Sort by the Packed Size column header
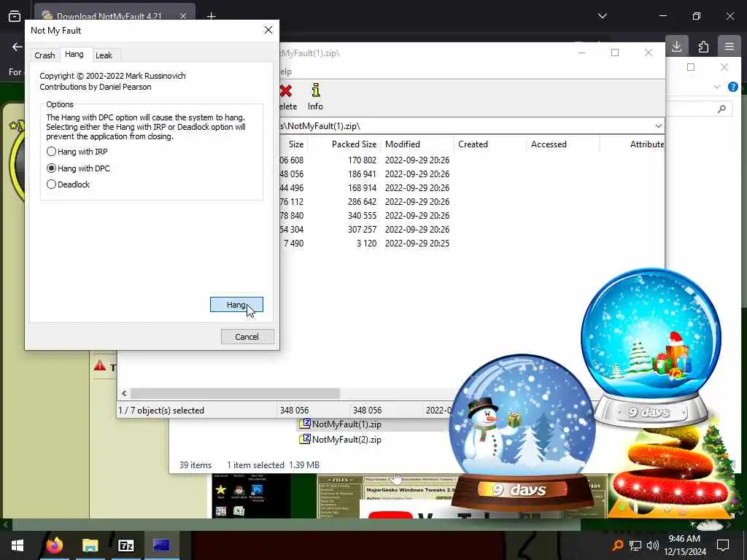747x560 pixels. (x=354, y=144)
